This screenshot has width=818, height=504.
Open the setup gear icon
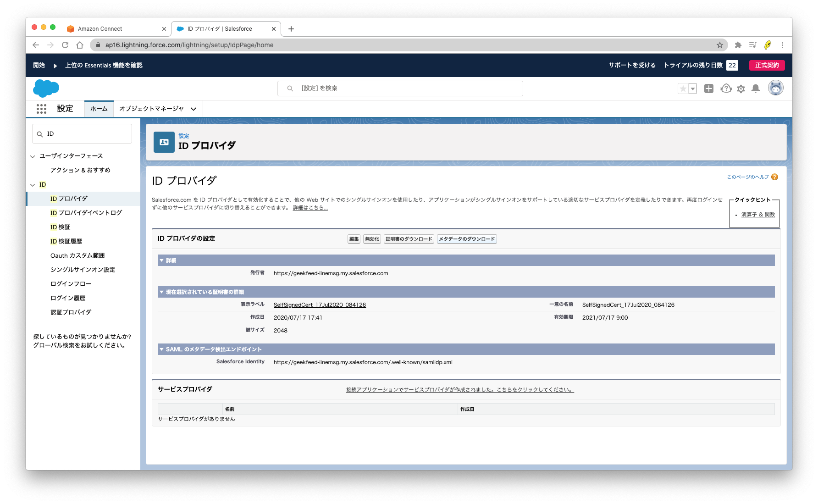coord(741,89)
